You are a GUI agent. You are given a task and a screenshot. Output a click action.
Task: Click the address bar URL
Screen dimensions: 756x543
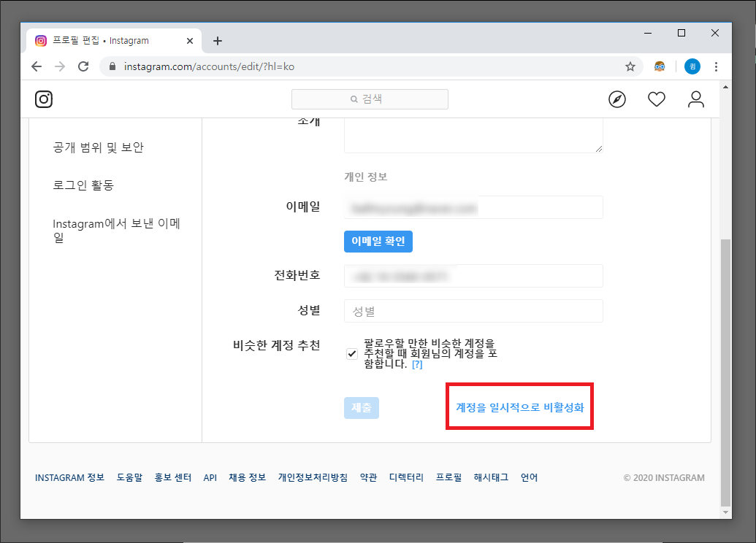[209, 66]
